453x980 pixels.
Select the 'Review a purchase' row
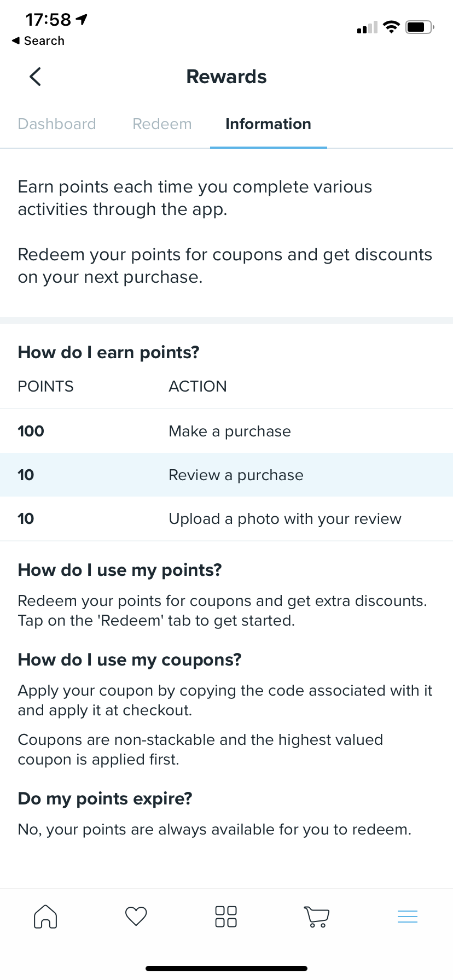coord(226,475)
